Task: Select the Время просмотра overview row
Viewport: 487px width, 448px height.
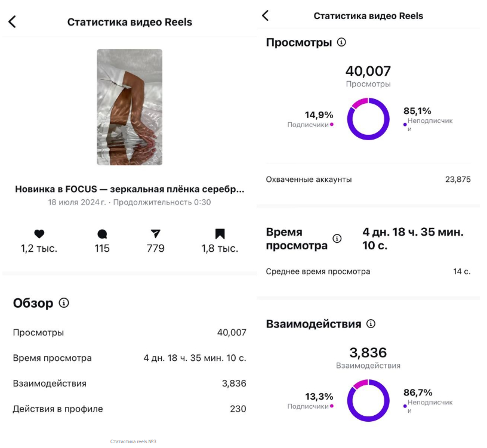Action: (130, 359)
